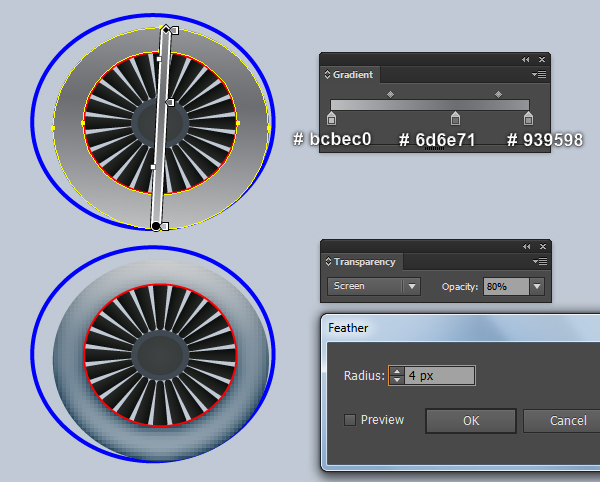Screen dimensions: 600x482
Task: Click the Resize grip of Gradient panel
Action: pos(434,148)
